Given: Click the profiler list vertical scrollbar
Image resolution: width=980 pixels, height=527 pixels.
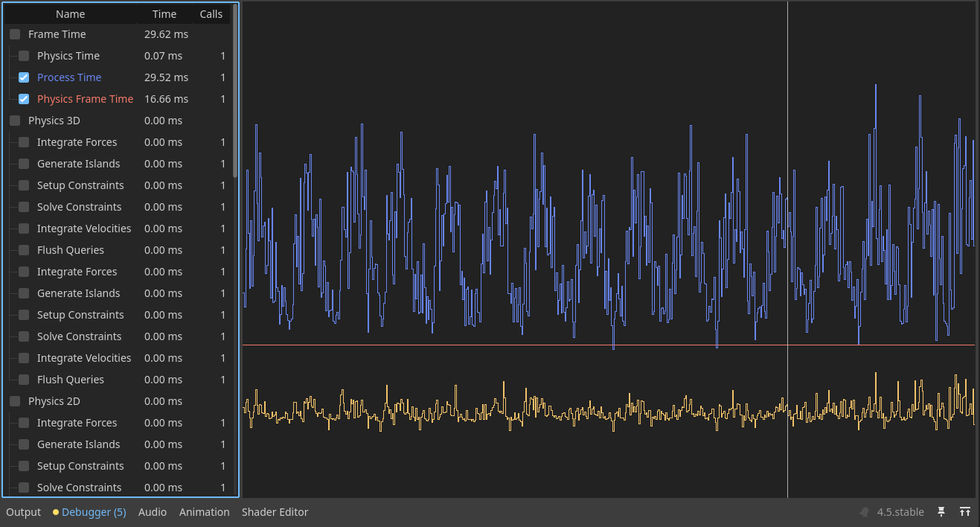Looking at the screenshot, I should [235, 89].
